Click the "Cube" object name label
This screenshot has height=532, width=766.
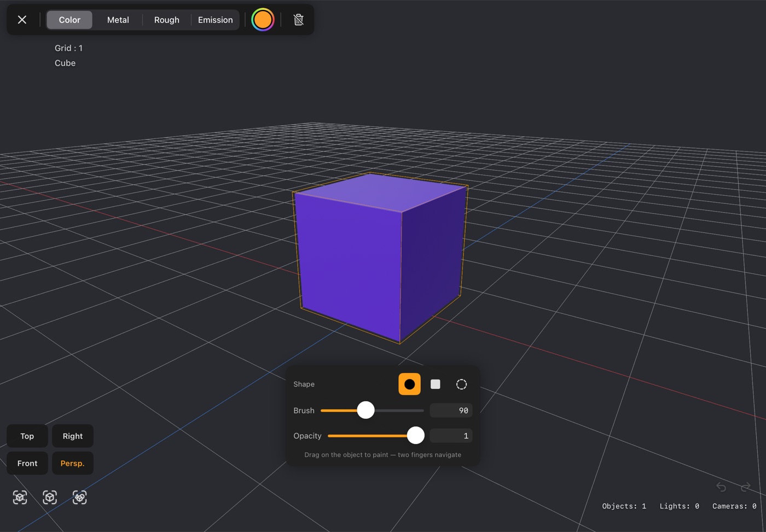point(65,63)
